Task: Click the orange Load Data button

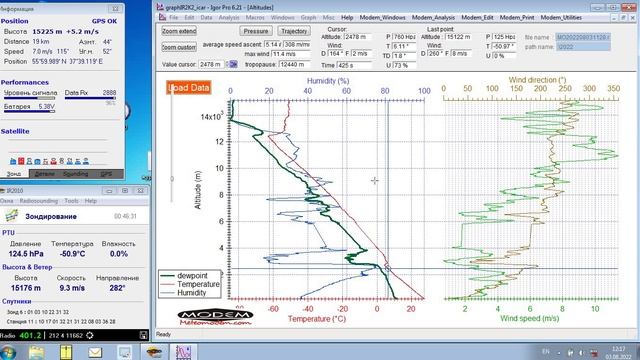Action: pos(189,87)
